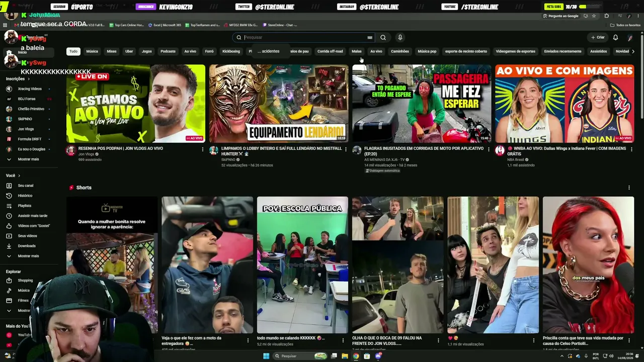The height and width of the screenshot is (362, 644).
Task: Open Histórico in the sidebar
Action: click(x=25, y=196)
